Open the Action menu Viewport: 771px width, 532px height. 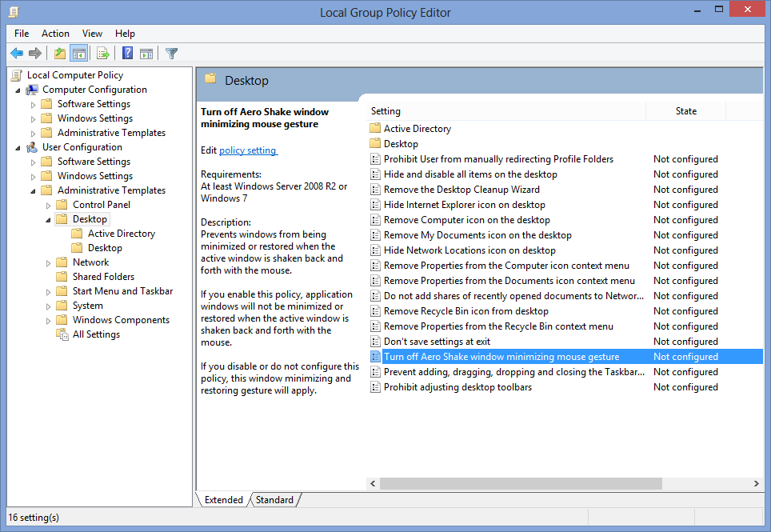tap(55, 34)
